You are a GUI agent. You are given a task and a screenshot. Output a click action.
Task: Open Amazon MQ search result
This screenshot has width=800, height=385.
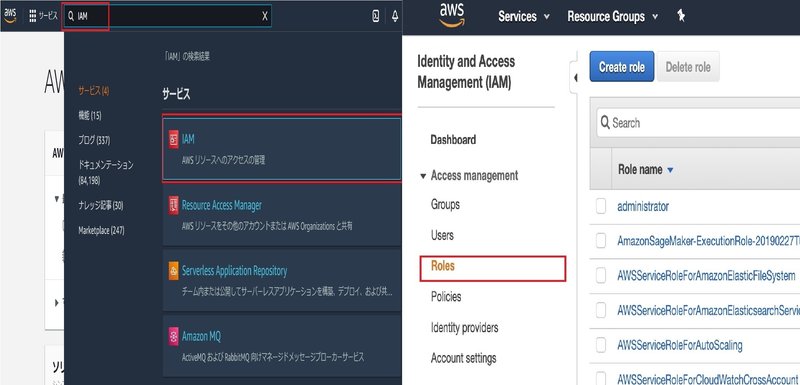click(282, 346)
